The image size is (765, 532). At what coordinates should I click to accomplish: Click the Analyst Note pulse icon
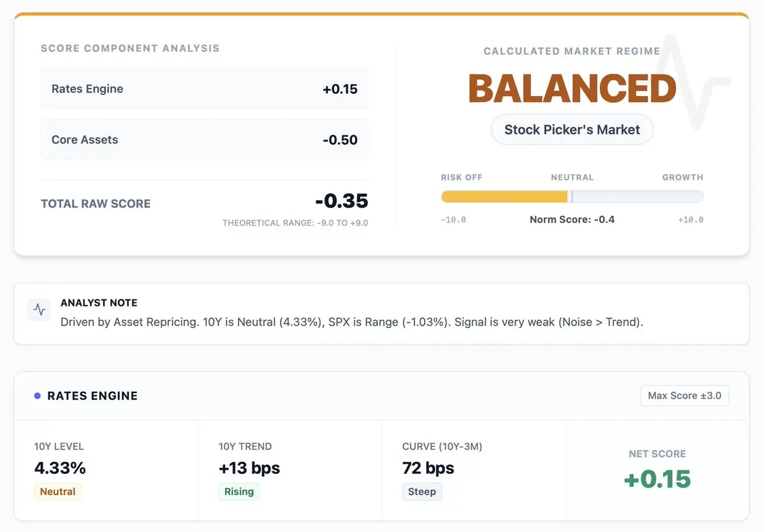click(40, 310)
